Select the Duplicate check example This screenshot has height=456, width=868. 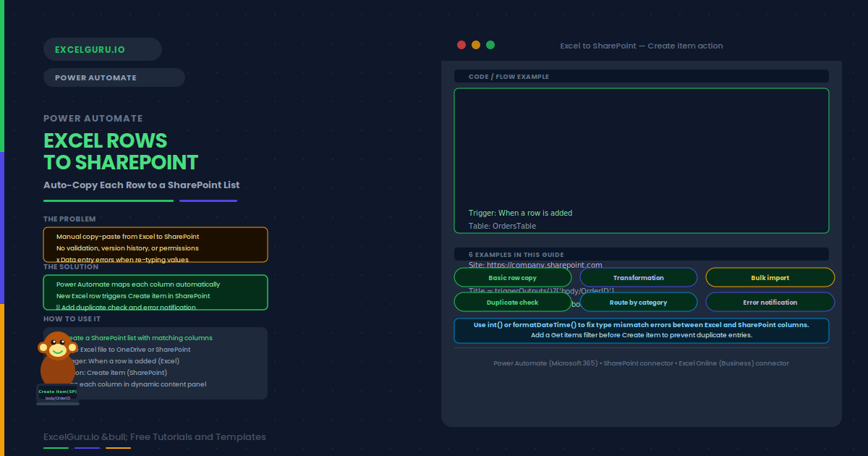[x=513, y=303]
